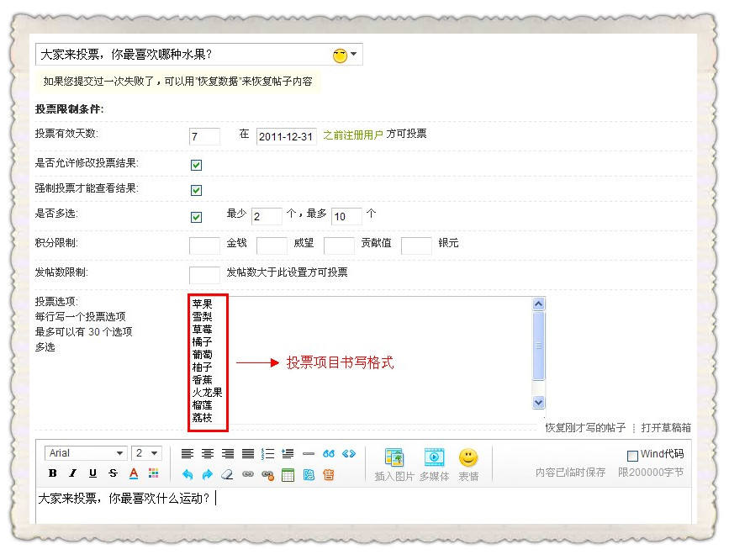Toggle the 是否多选 multi-select checkbox
The height and width of the screenshot is (560, 729).
click(196, 217)
